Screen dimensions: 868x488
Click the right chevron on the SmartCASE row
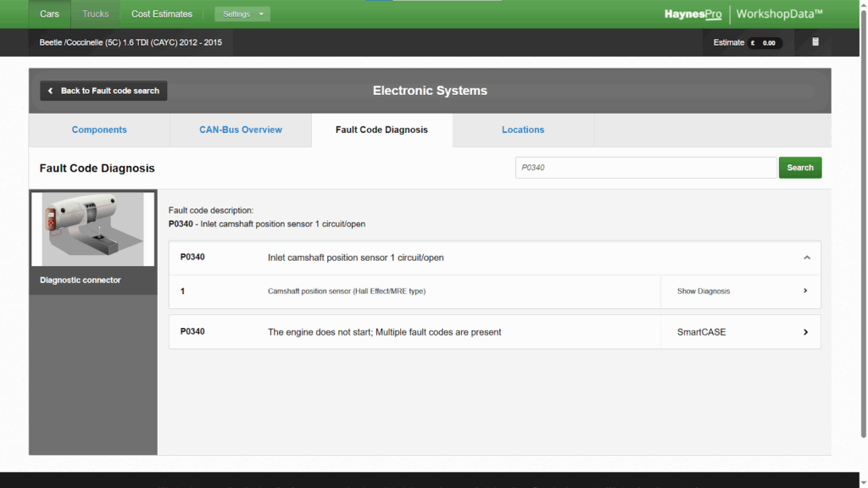point(805,331)
